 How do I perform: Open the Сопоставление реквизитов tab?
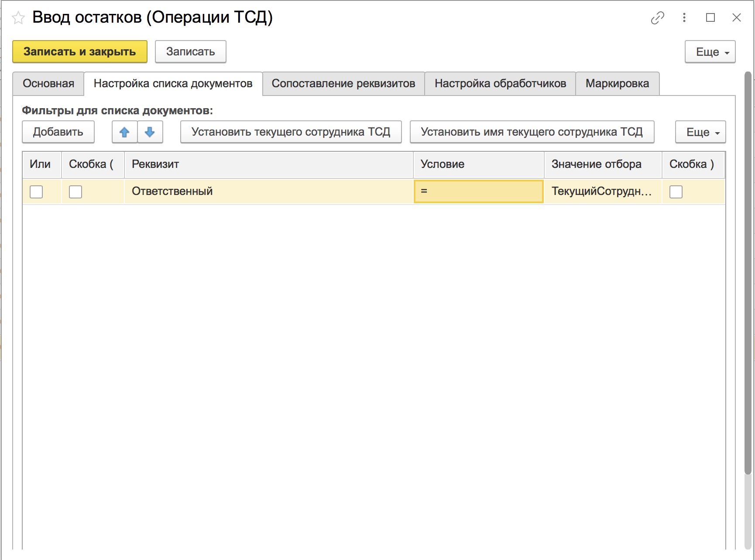pos(343,84)
